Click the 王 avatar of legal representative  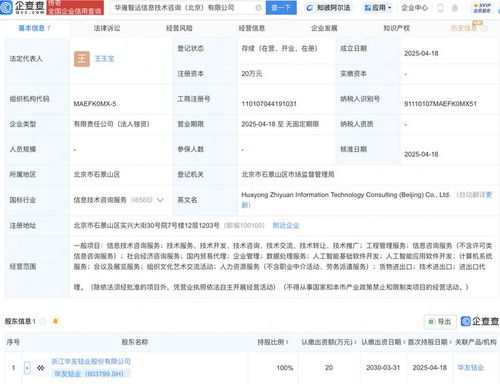[82, 59]
